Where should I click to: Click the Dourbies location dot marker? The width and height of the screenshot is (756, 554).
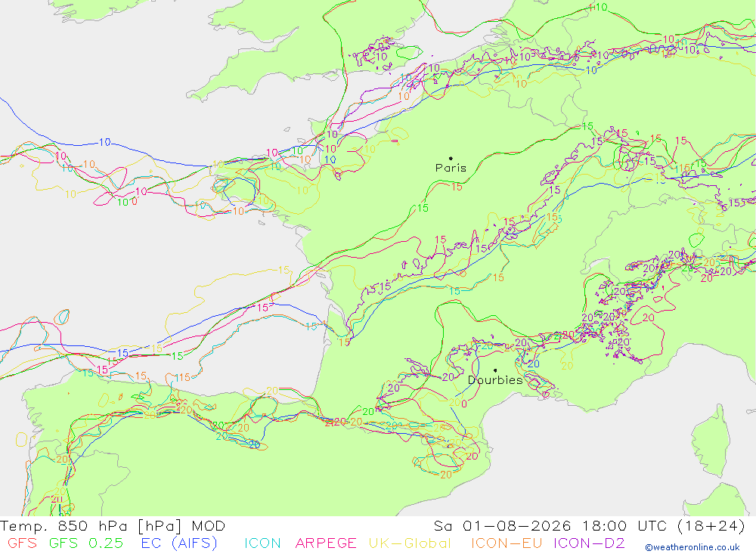[x=495, y=370]
